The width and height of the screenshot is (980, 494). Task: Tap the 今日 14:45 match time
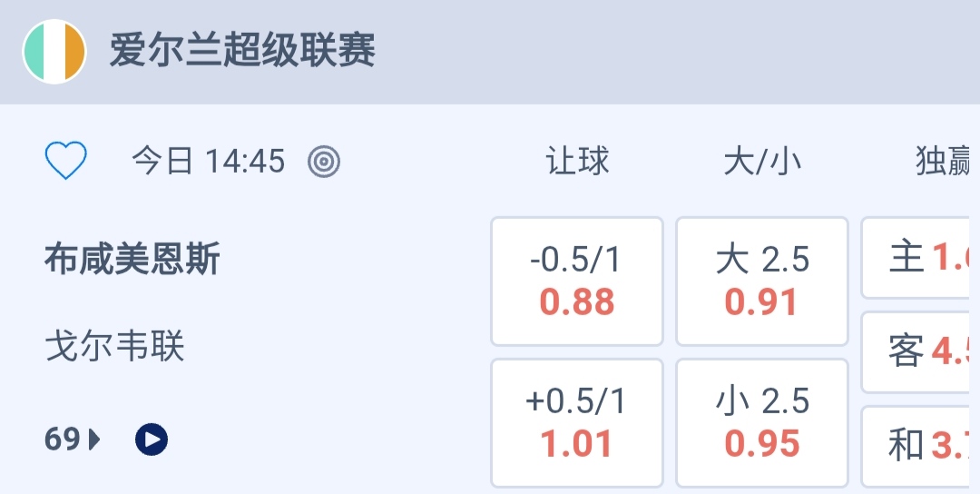pos(209,162)
